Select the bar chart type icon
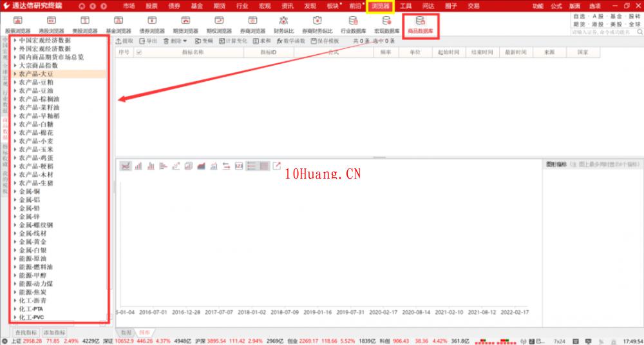 click(138, 166)
